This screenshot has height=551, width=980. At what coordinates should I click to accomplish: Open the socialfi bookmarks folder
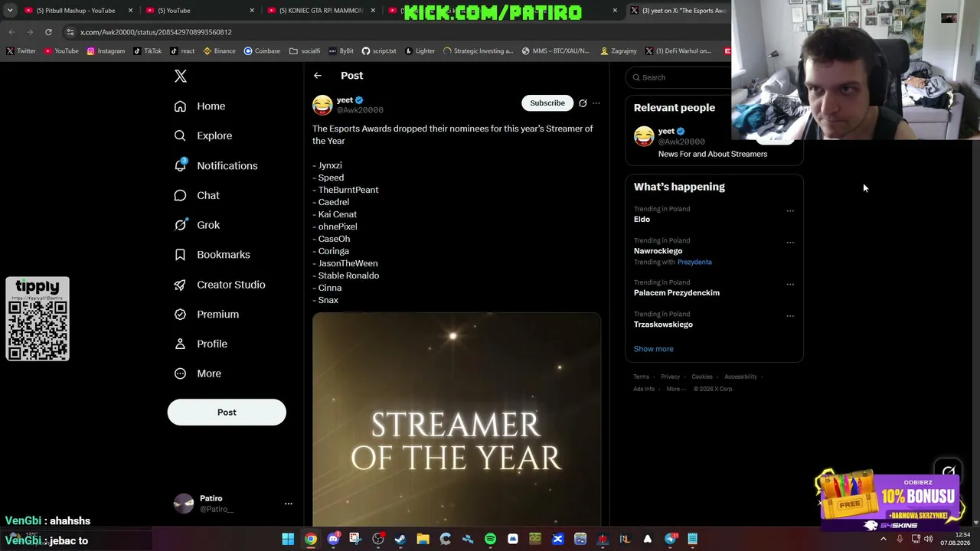click(305, 51)
